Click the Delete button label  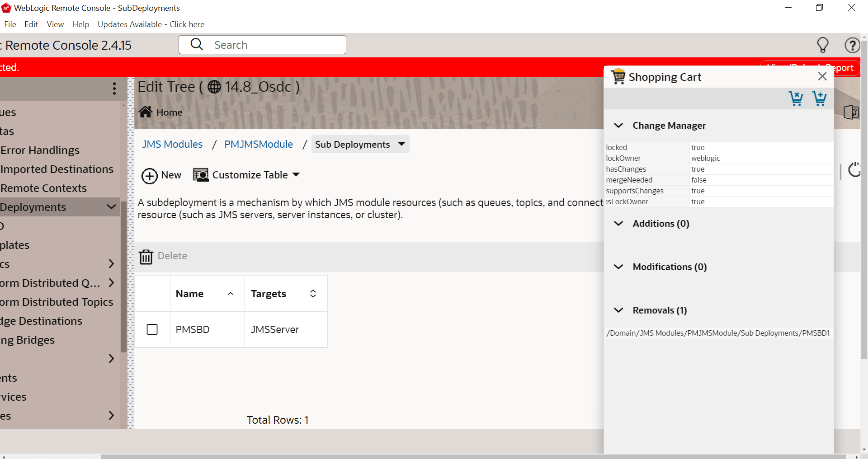(x=172, y=256)
